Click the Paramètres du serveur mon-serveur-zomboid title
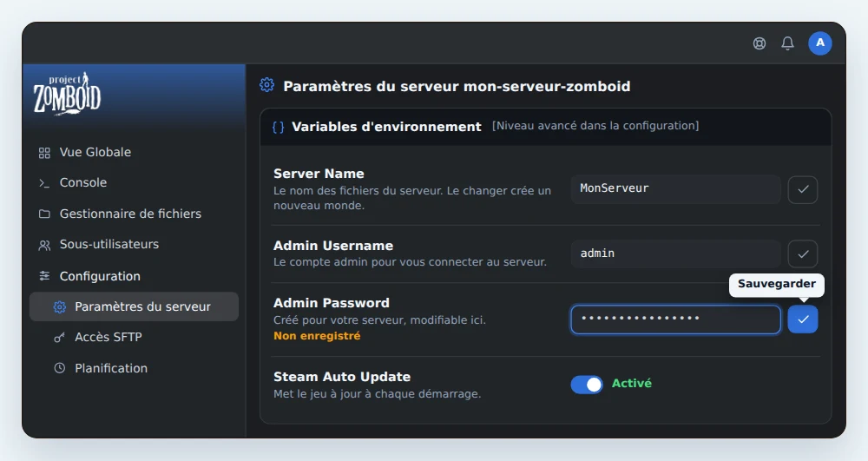The width and height of the screenshot is (868, 461). (x=457, y=86)
